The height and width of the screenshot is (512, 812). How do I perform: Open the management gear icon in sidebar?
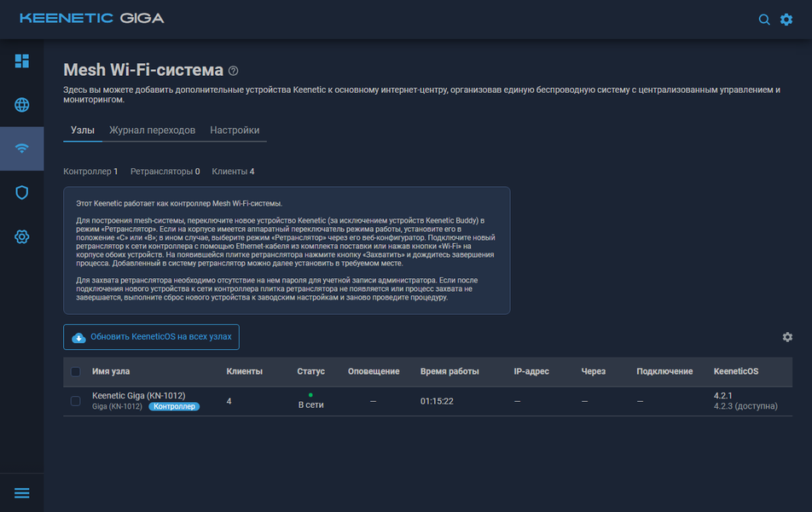point(22,237)
